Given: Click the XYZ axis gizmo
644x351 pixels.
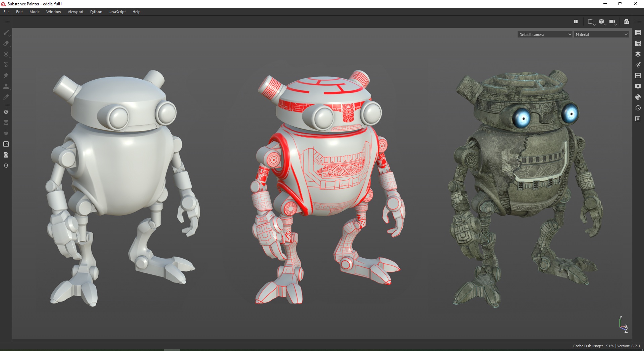Looking at the screenshot, I should coord(623,324).
